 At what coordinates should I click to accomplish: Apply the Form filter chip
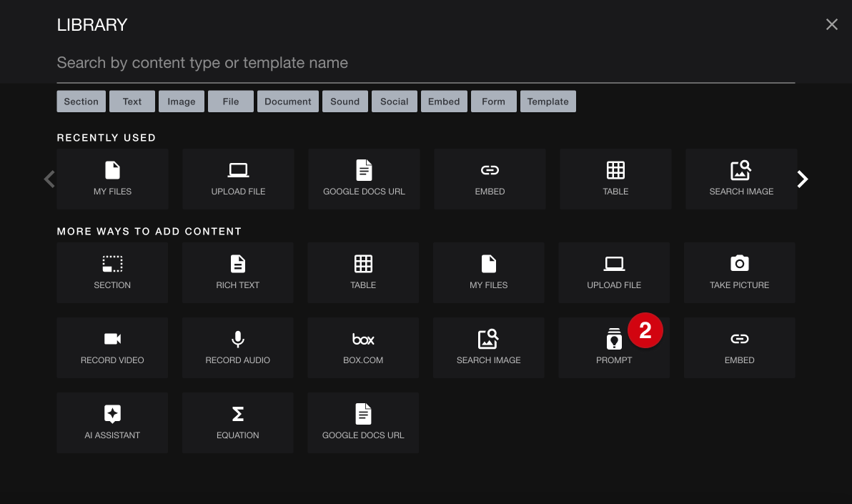(493, 102)
